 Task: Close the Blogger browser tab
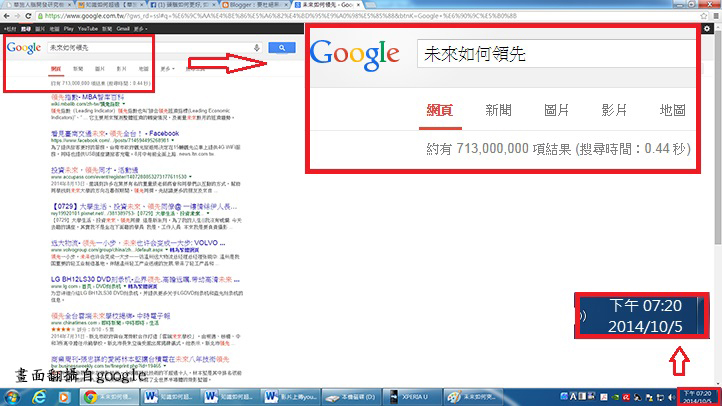click(286, 5)
